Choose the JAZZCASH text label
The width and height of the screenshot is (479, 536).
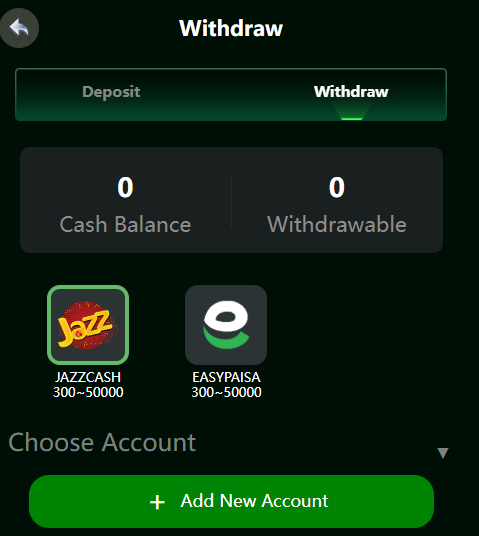click(88, 377)
